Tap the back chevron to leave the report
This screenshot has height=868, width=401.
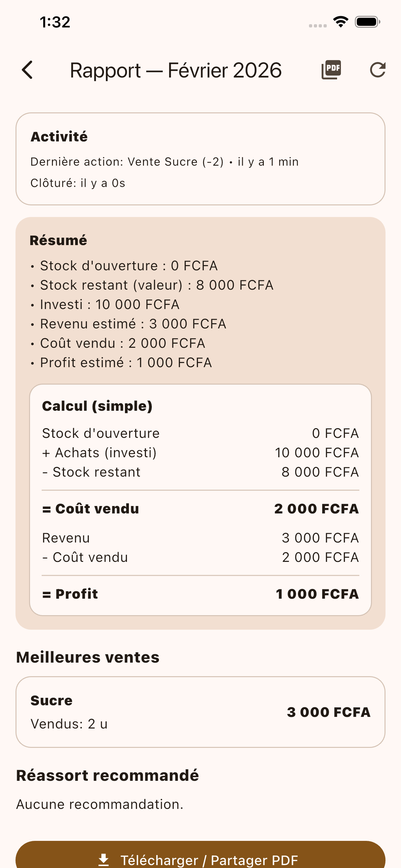click(x=27, y=70)
